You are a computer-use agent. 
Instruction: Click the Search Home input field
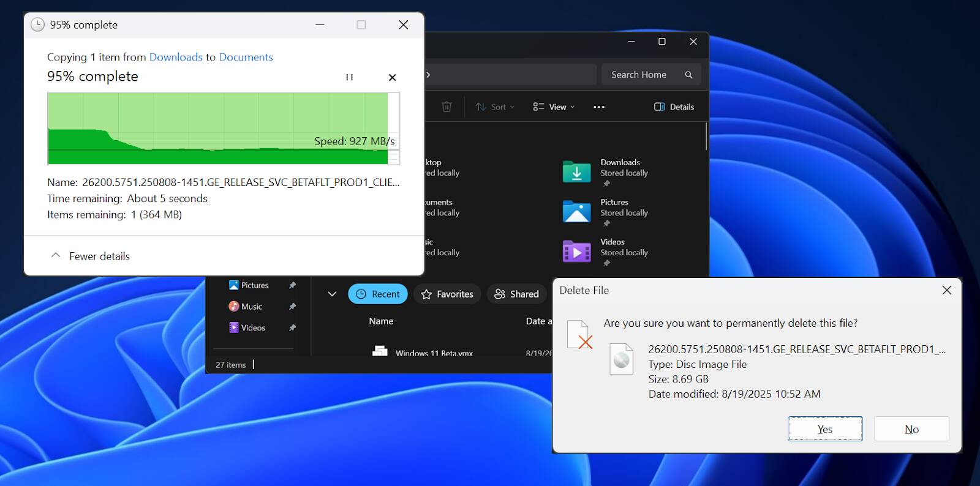click(x=640, y=75)
